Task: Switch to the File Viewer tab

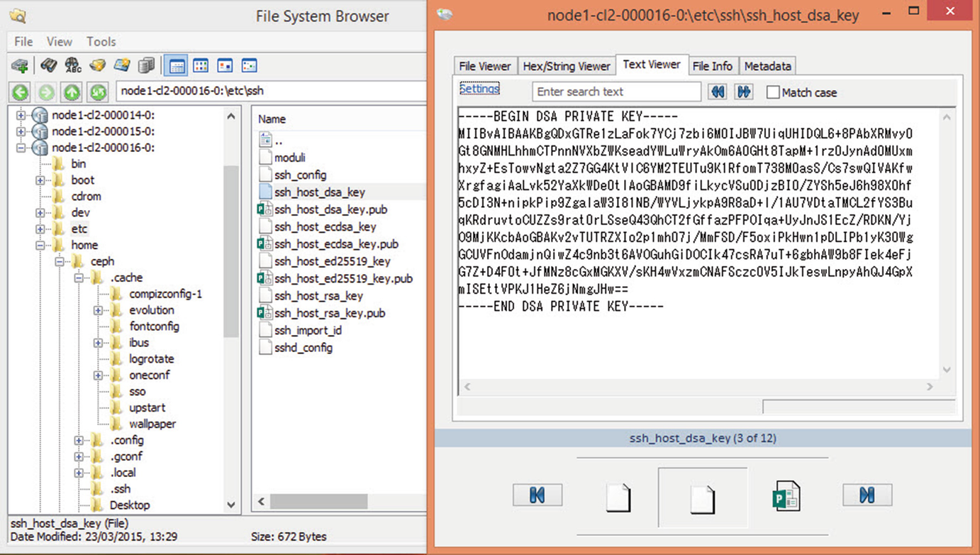Action: (x=485, y=66)
